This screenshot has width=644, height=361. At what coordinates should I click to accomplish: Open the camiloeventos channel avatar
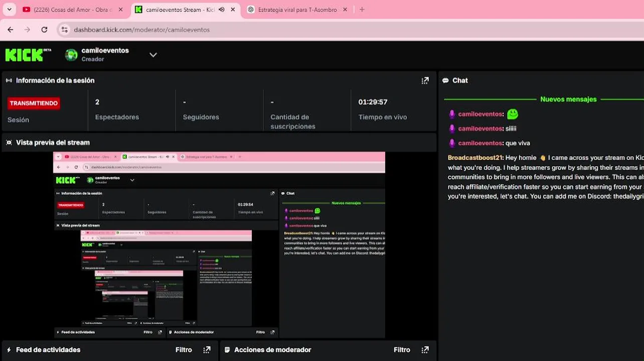click(x=71, y=55)
